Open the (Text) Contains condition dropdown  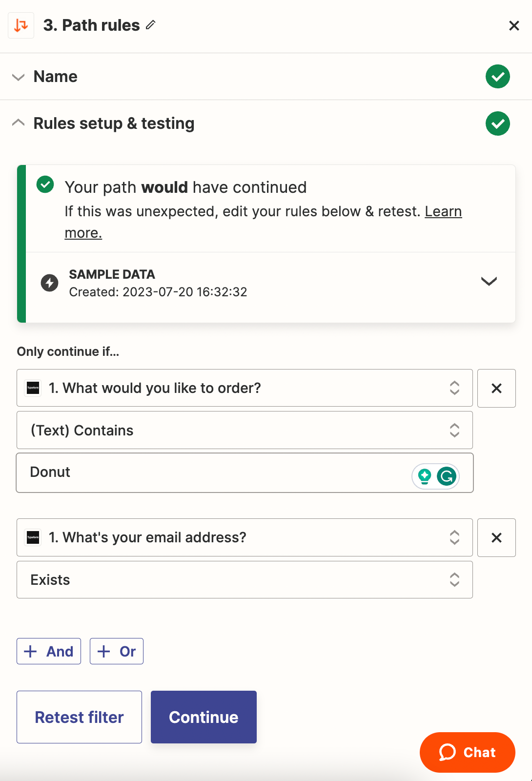point(244,430)
